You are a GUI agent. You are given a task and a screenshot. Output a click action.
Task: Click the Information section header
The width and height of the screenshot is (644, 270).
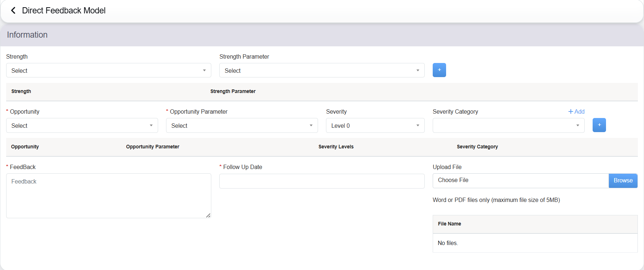pos(27,35)
